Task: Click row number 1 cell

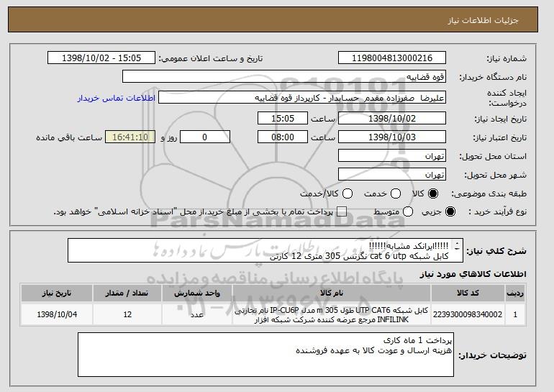Action: click(x=514, y=314)
